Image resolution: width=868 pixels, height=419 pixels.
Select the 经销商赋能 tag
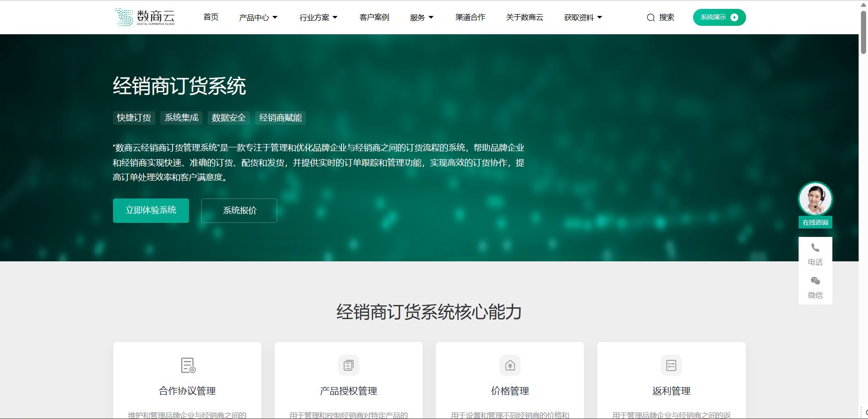click(280, 118)
